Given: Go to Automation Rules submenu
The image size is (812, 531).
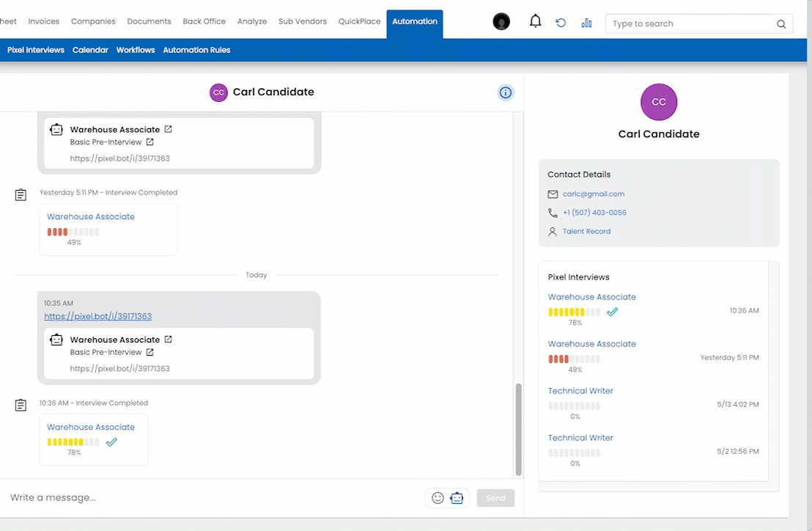Looking at the screenshot, I should point(197,51).
